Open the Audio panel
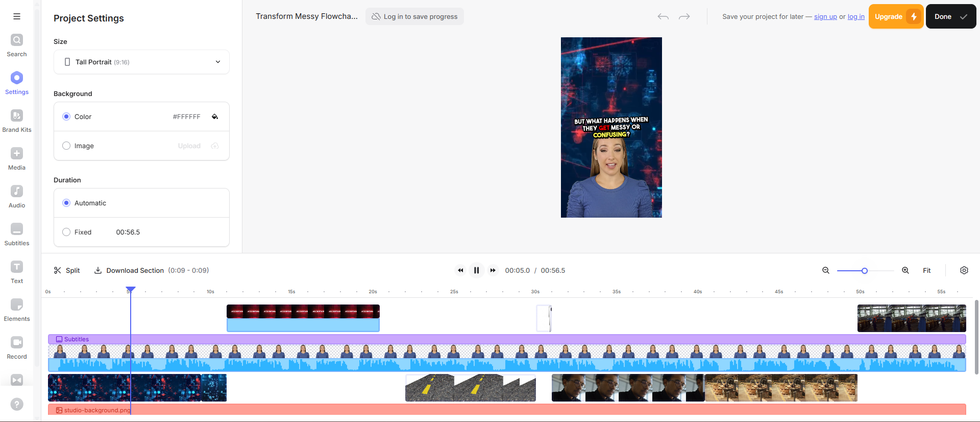The width and height of the screenshot is (980, 422). [17, 197]
